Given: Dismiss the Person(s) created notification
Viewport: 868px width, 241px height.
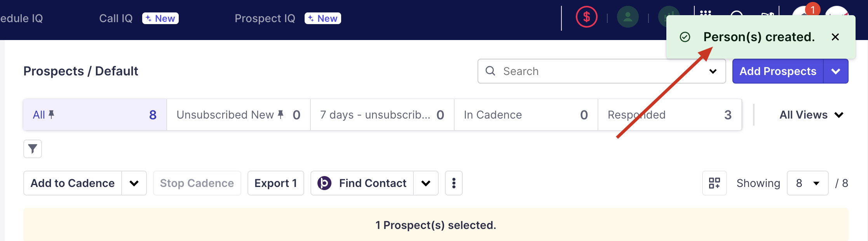Looking at the screenshot, I should click(x=835, y=37).
